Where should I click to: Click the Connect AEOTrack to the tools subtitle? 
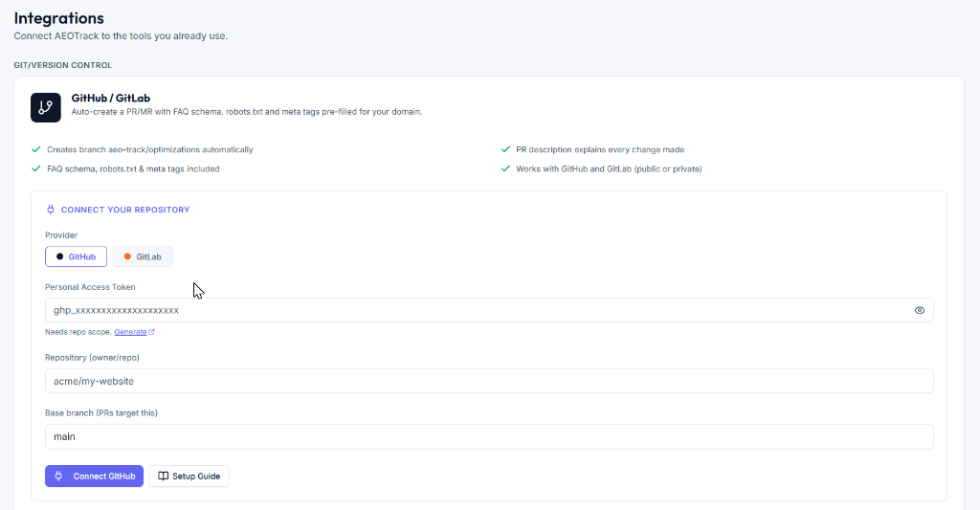click(x=121, y=36)
